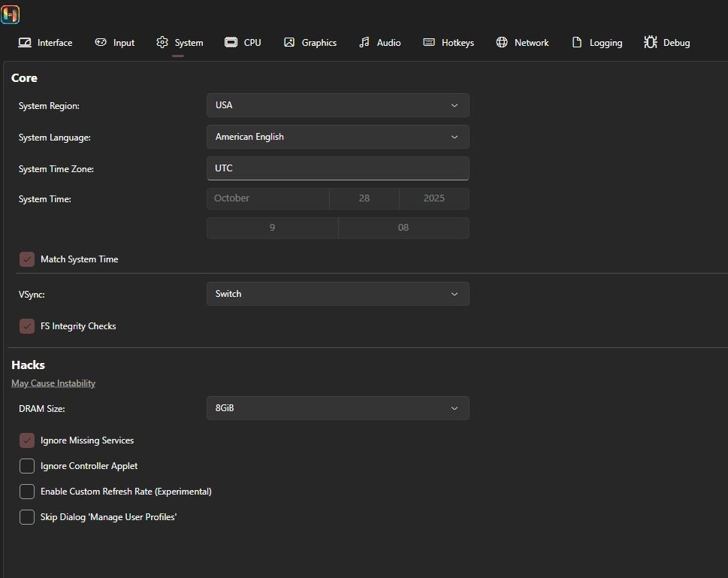
Task: Open the System Region dropdown showing USA
Action: click(338, 105)
